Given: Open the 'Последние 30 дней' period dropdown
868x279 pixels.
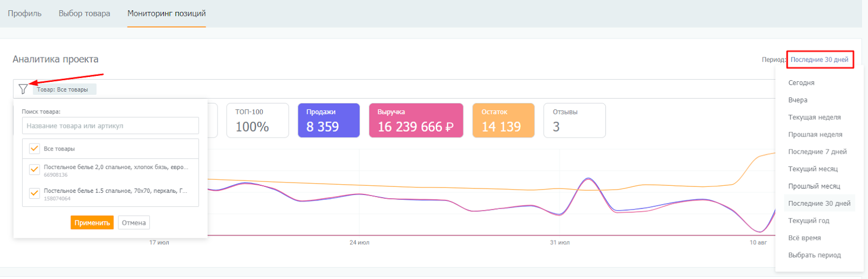Looking at the screenshot, I should [x=819, y=60].
